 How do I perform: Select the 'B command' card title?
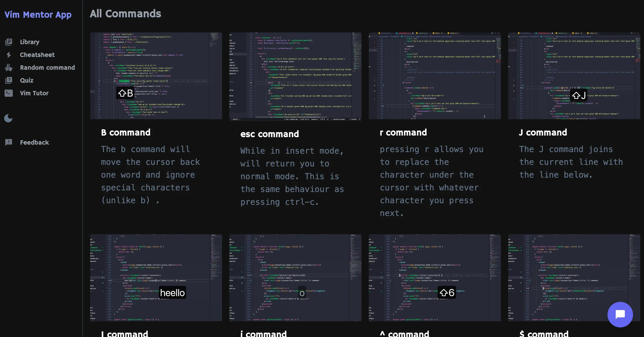click(x=126, y=132)
